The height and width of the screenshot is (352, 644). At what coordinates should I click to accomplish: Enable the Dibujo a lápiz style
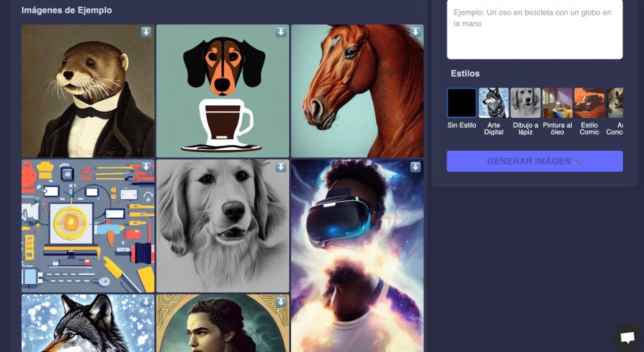coord(525,102)
